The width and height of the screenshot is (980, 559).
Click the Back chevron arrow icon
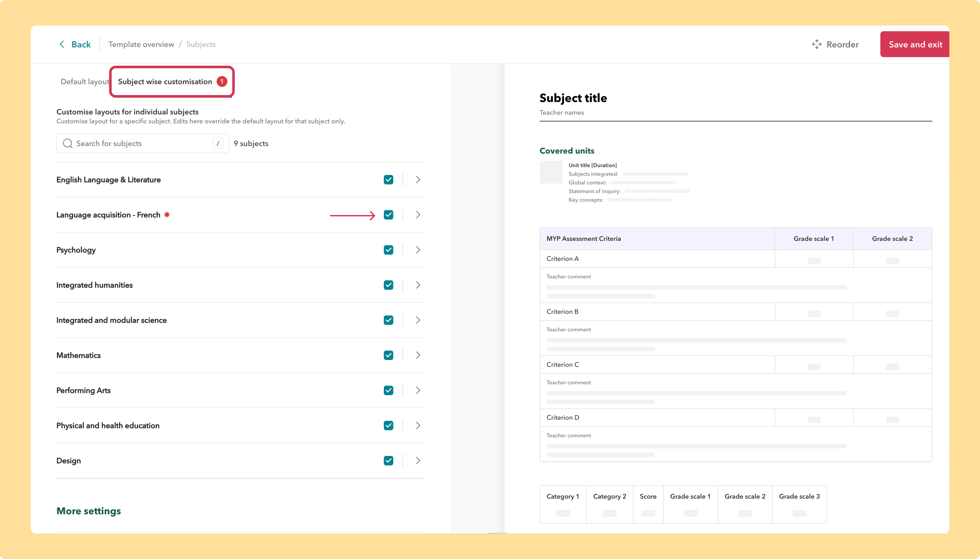point(62,45)
